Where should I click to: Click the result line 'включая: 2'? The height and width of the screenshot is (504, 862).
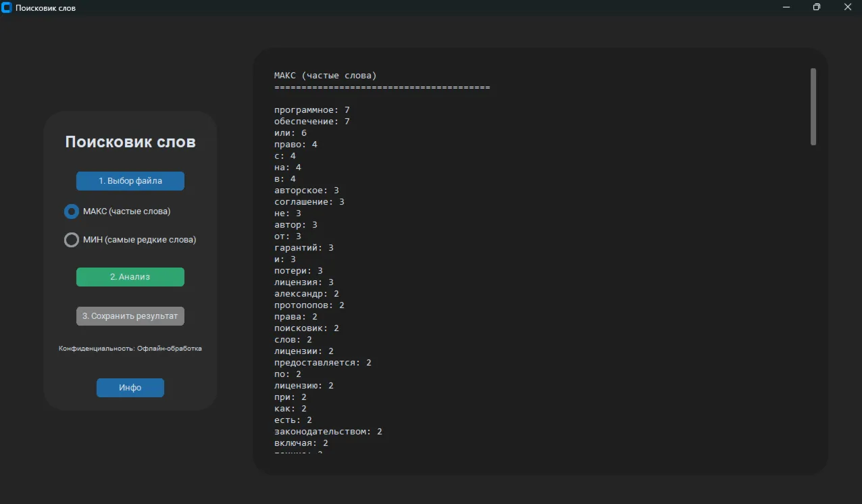[x=301, y=443]
